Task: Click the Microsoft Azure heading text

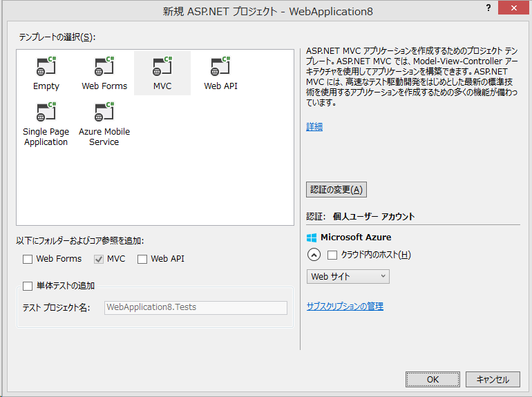Action: (356, 238)
